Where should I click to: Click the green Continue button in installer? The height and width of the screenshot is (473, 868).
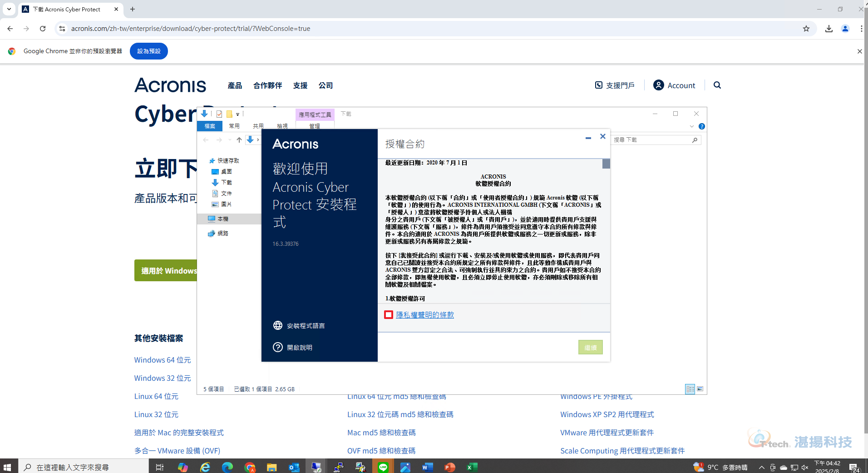point(590,347)
